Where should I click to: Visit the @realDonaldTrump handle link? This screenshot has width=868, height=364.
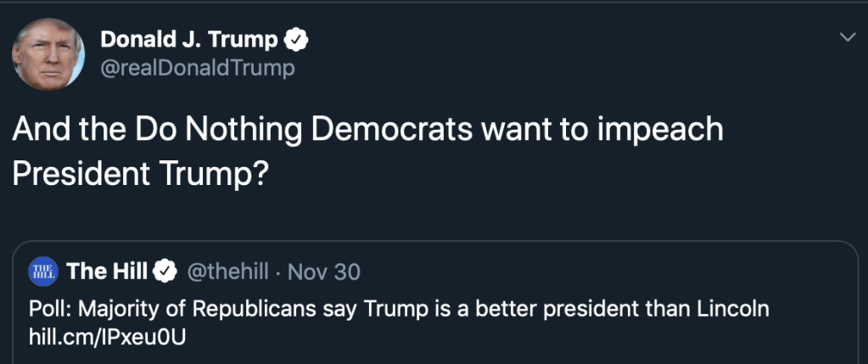coord(198,69)
